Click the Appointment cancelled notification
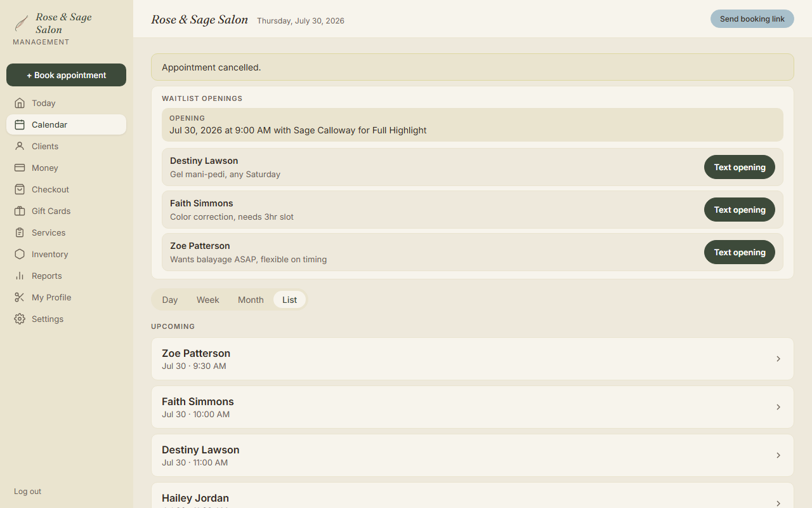This screenshot has height=508, width=812. (473, 67)
